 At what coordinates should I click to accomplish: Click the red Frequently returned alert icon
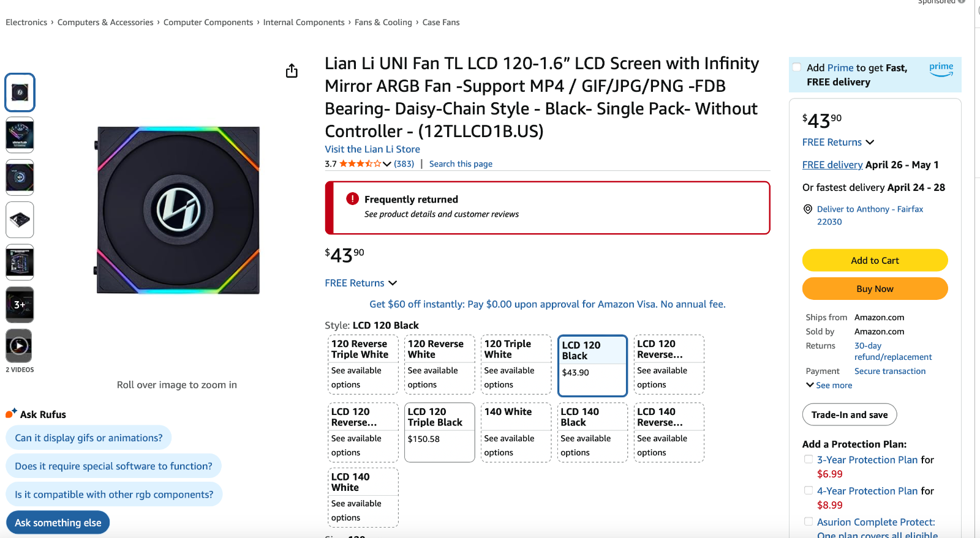tap(352, 199)
